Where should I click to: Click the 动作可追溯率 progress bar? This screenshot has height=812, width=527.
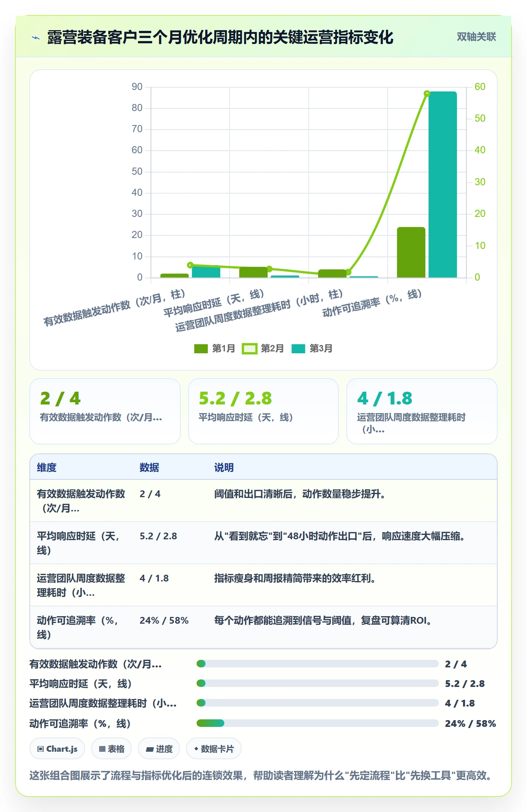(317, 723)
